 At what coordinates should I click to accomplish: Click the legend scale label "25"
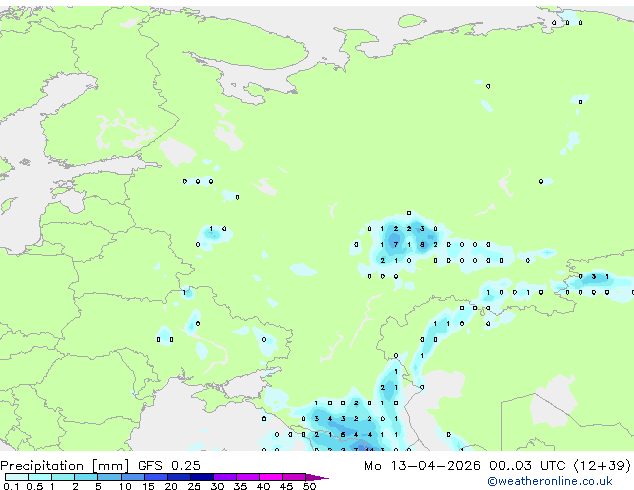(x=194, y=486)
